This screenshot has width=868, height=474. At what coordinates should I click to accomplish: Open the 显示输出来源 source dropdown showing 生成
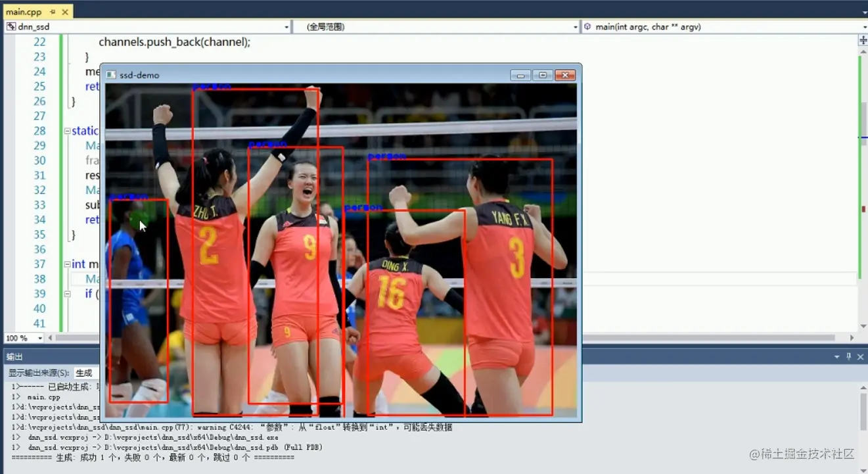point(85,373)
